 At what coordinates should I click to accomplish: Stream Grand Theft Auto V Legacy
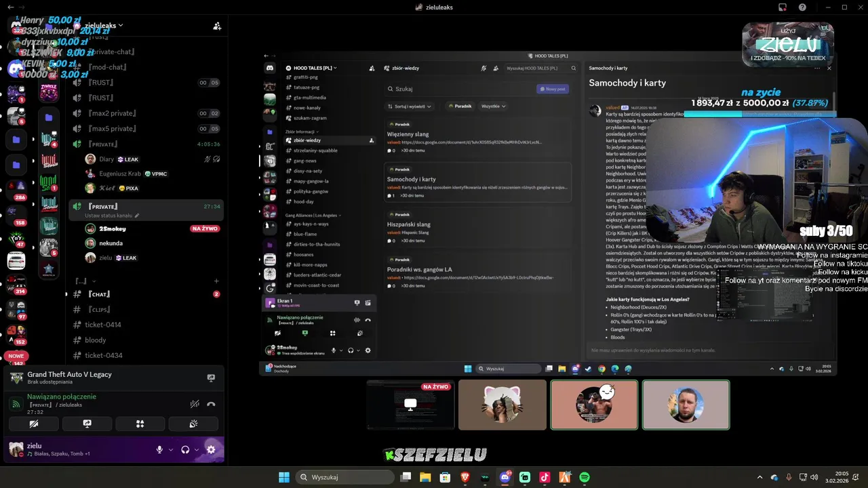coord(211,378)
